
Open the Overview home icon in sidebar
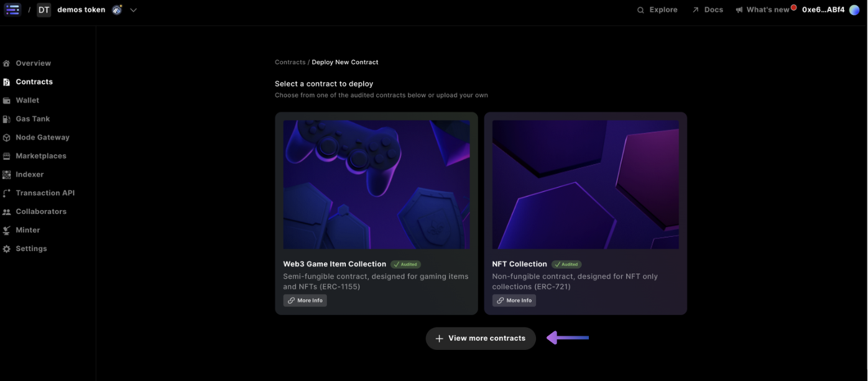(x=6, y=63)
